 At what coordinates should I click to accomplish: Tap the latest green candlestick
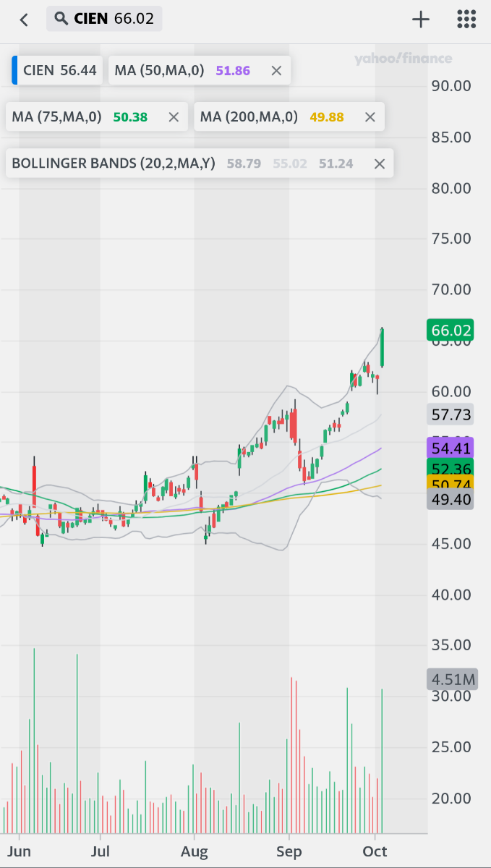click(x=382, y=347)
